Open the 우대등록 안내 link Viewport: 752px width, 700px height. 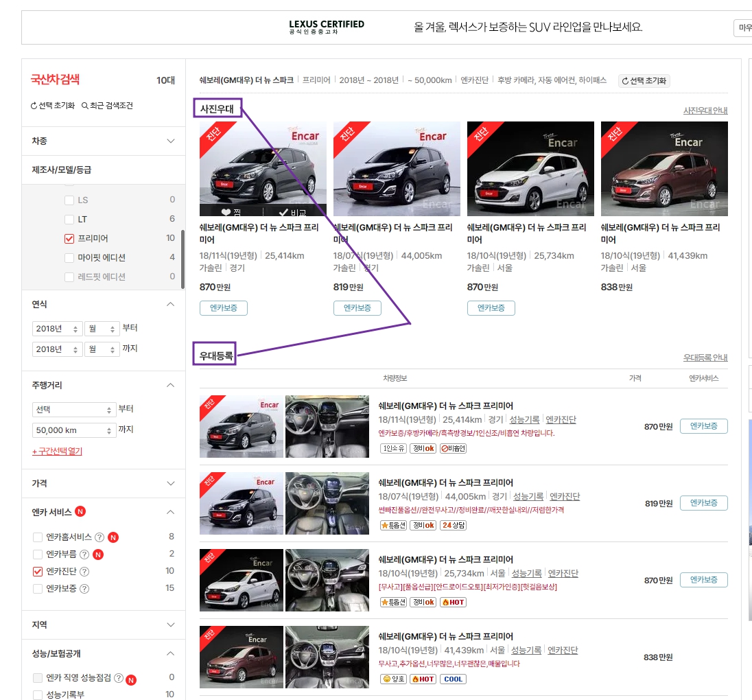705,358
